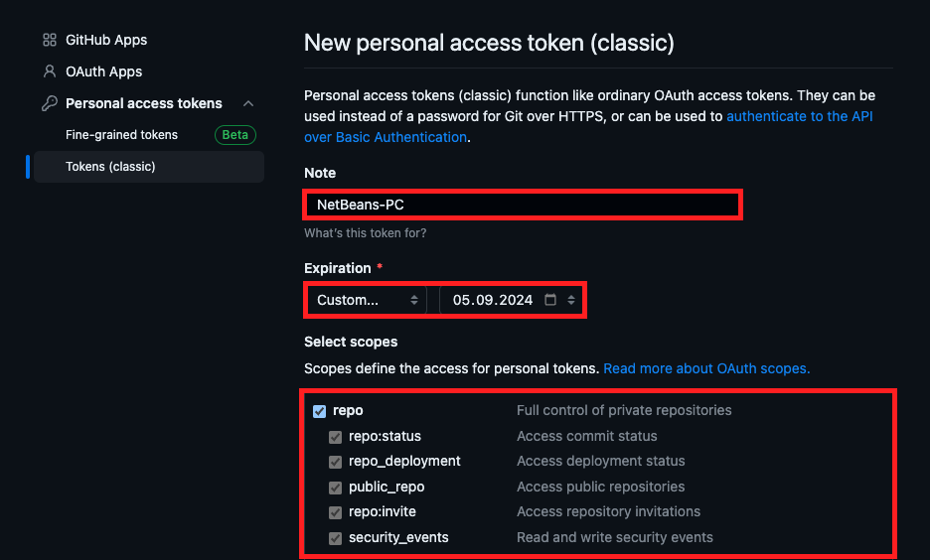Select Tokens (classic) in sidebar
The height and width of the screenshot is (560, 930).
[110, 167]
